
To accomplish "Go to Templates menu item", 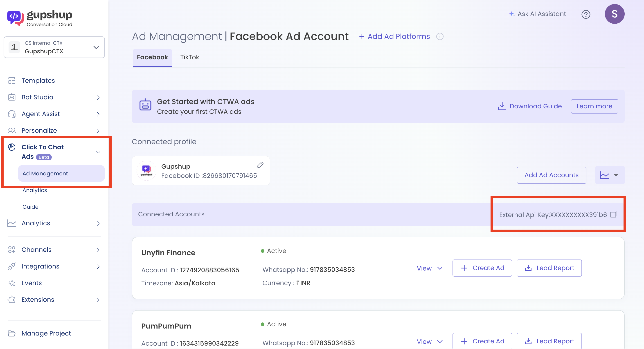I will tap(38, 81).
